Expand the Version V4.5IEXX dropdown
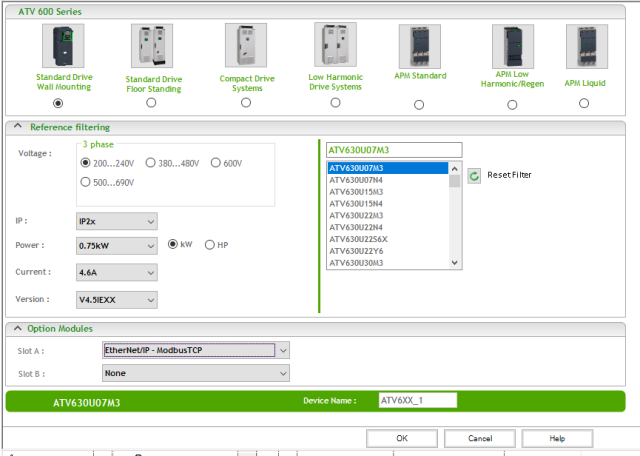Screen dimensions: 640x456 click(x=117, y=300)
